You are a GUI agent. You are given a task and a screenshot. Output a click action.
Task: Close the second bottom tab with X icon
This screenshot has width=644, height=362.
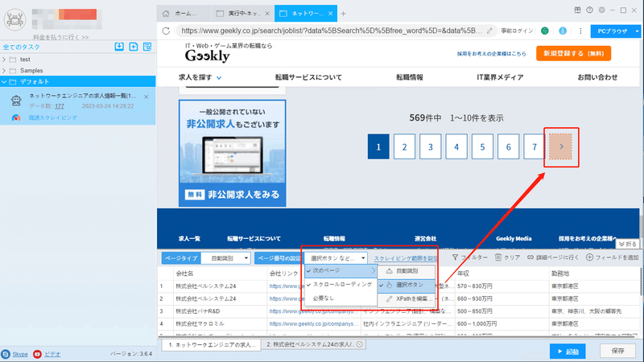[360, 344]
